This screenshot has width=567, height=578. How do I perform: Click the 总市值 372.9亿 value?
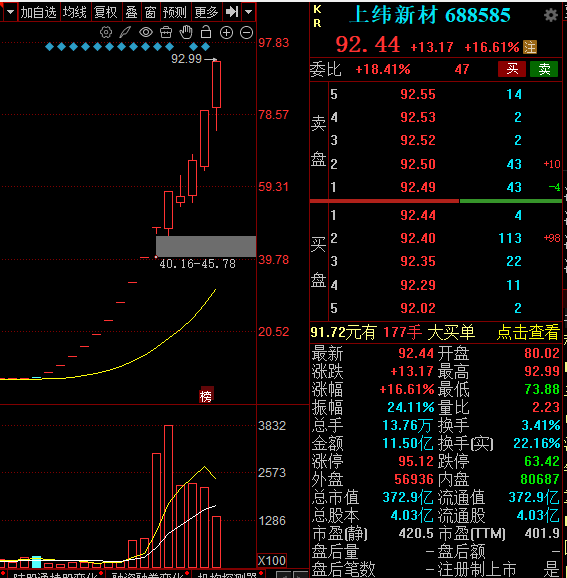(x=408, y=497)
